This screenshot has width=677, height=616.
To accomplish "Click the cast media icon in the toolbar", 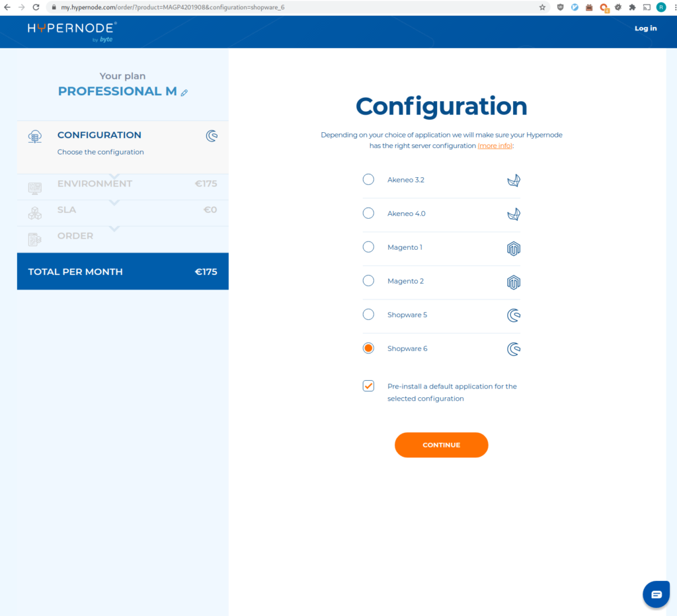I will click(x=647, y=7).
